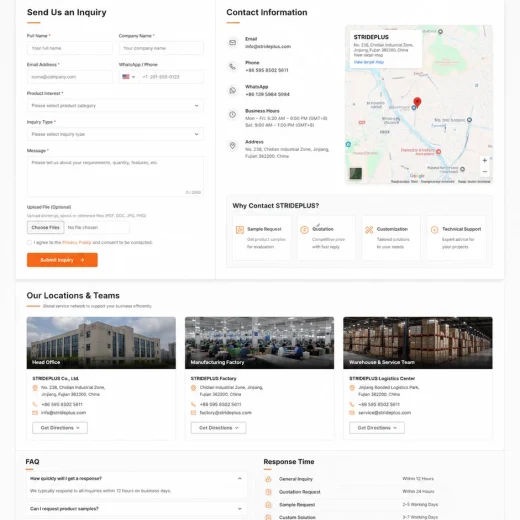
Task: Click the Address location pin icon
Action: point(232,145)
